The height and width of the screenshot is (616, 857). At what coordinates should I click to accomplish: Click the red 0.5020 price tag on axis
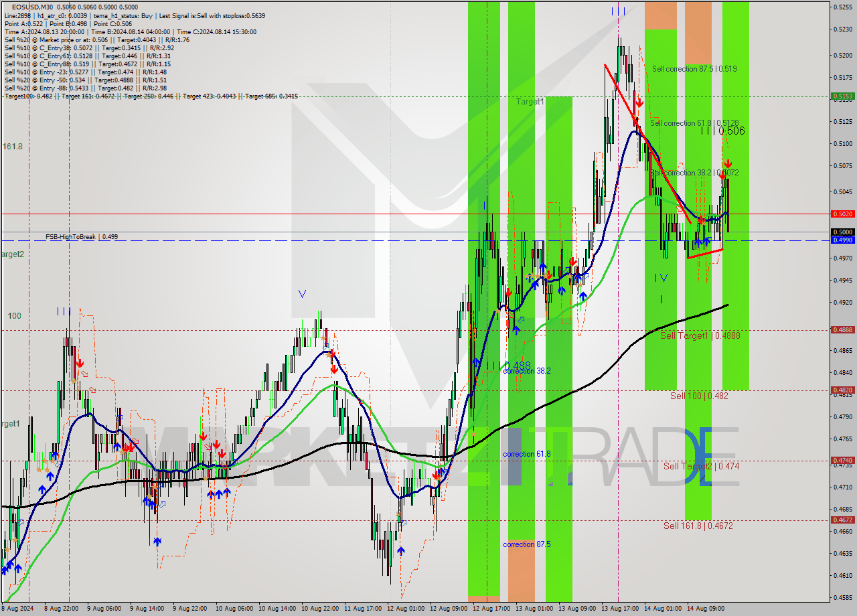tap(842, 214)
